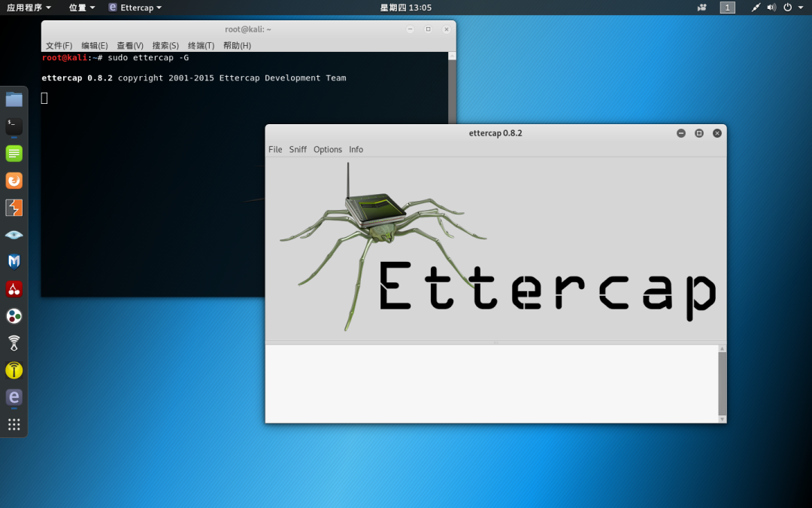
Task: Click the root@kali: ~ terminal title
Action: pyautogui.click(x=248, y=29)
